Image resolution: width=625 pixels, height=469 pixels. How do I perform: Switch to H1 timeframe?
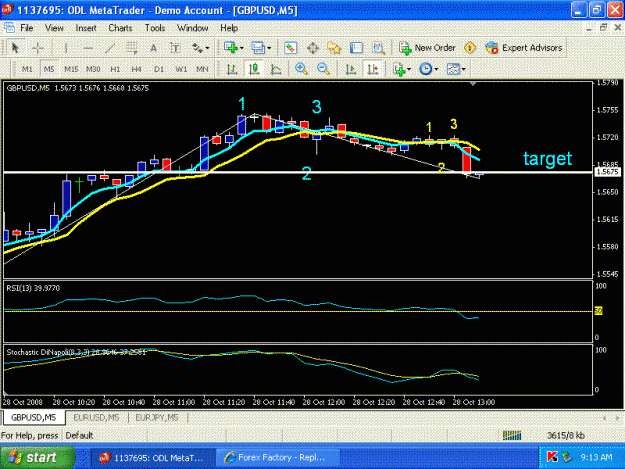[115, 69]
